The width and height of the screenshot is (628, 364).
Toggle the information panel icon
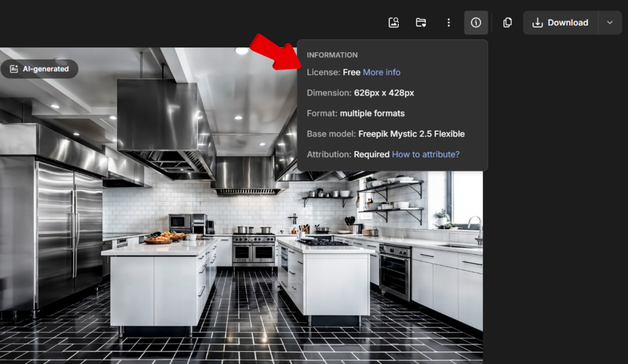[476, 23]
